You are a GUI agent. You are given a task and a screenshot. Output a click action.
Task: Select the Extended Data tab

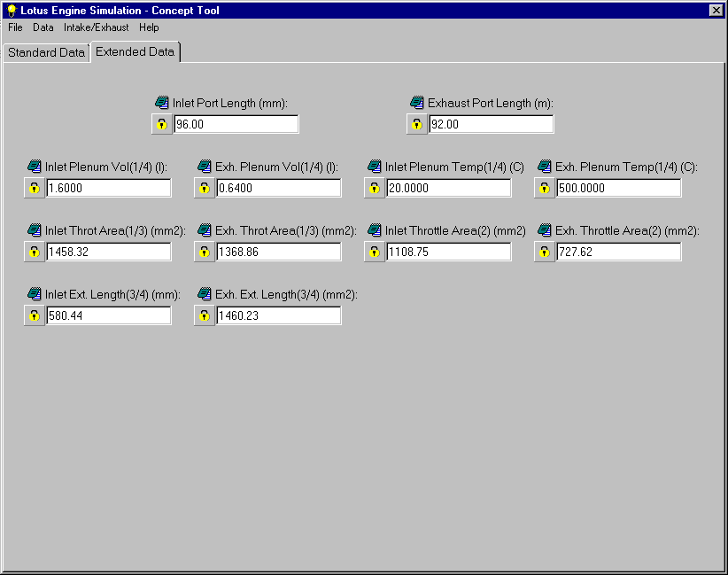(x=136, y=51)
